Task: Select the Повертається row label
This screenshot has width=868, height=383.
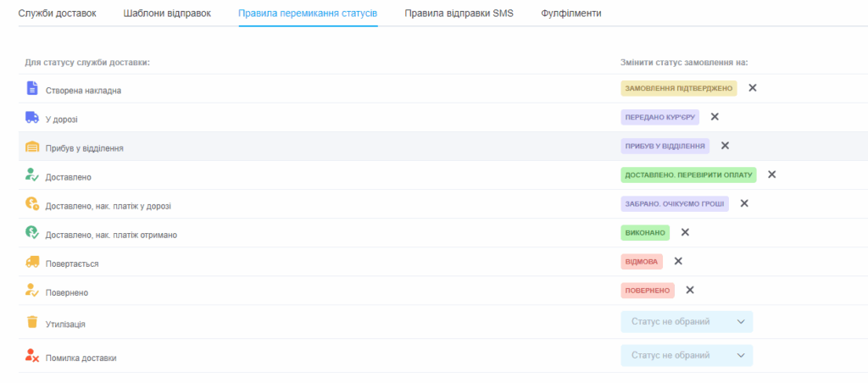Action: (x=72, y=264)
